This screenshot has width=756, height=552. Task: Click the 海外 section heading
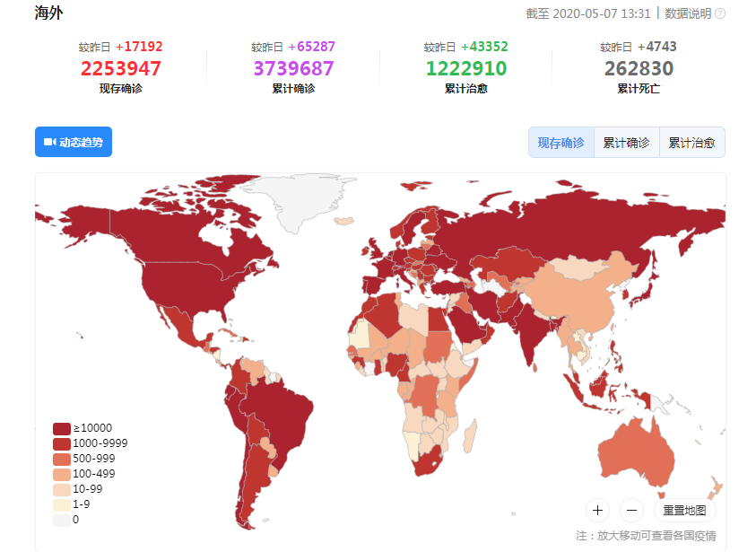[x=48, y=13]
